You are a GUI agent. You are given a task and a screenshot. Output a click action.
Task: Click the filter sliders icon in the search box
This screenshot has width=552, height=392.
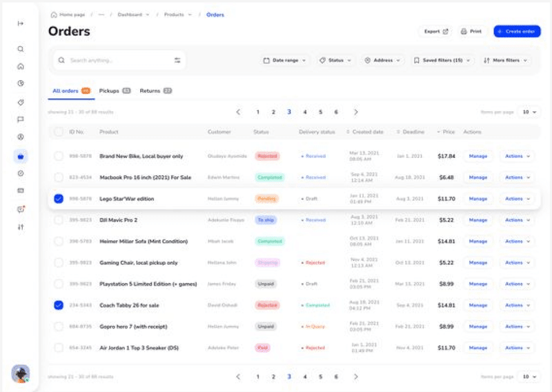pyautogui.click(x=177, y=60)
